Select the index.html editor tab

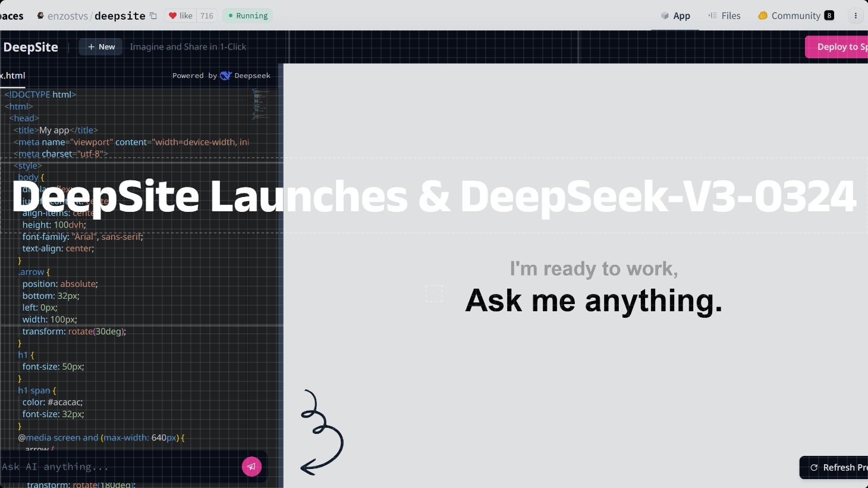[x=12, y=76]
